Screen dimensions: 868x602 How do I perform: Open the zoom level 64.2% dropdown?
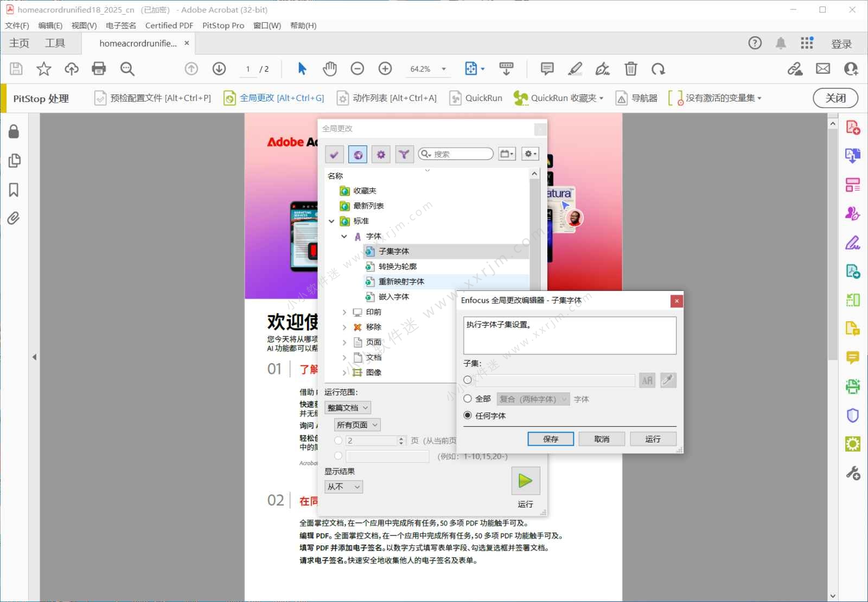pyautogui.click(x=444, y=69)
